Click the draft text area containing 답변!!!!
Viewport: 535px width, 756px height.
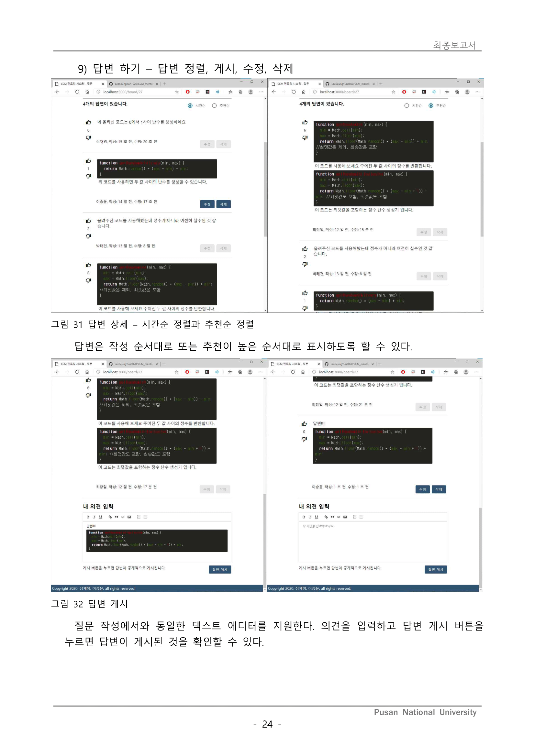(157, 542)
